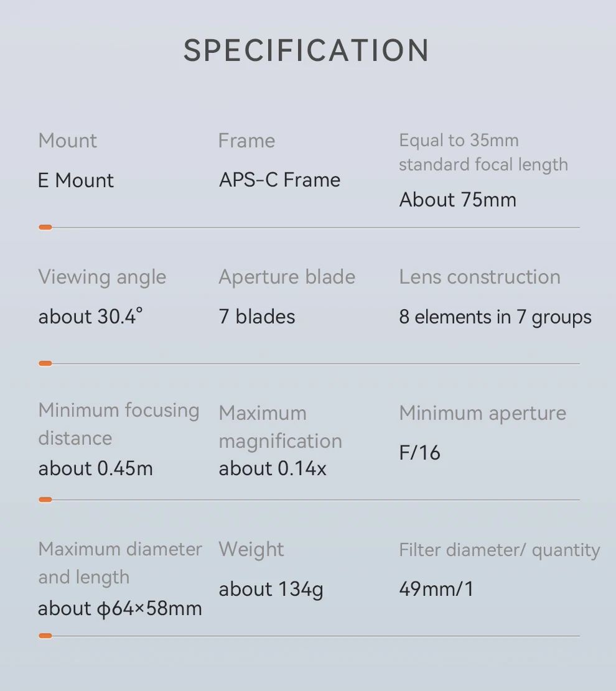This screenshot has width=616, height=691.
Task: Click the about 134g weight value
Action: (x=271, y=590)
